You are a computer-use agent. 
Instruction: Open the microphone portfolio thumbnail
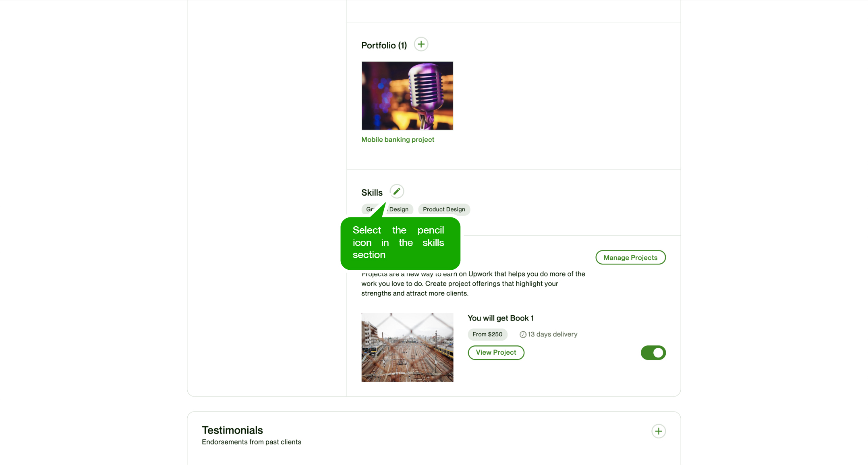coord(407,96)
